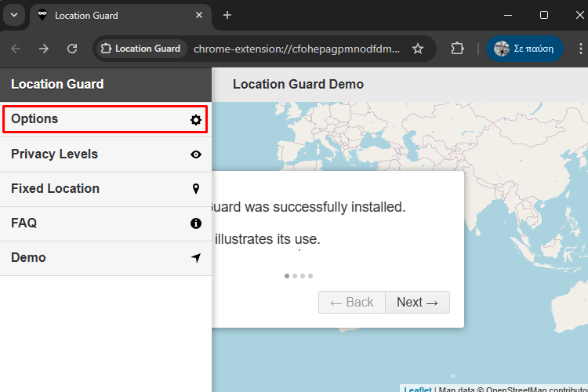Select the first page indicator dot
588x392 pixels.
coord(287,276)
